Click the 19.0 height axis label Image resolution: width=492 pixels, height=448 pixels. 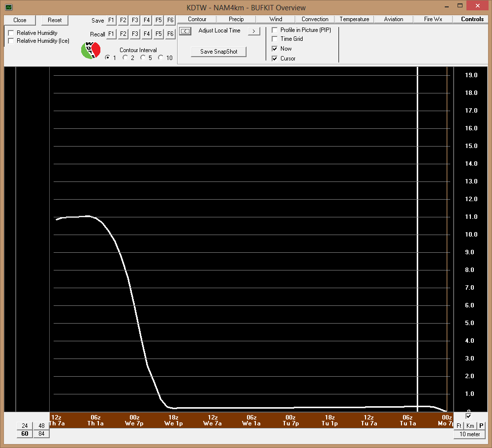tap(471, 75)
